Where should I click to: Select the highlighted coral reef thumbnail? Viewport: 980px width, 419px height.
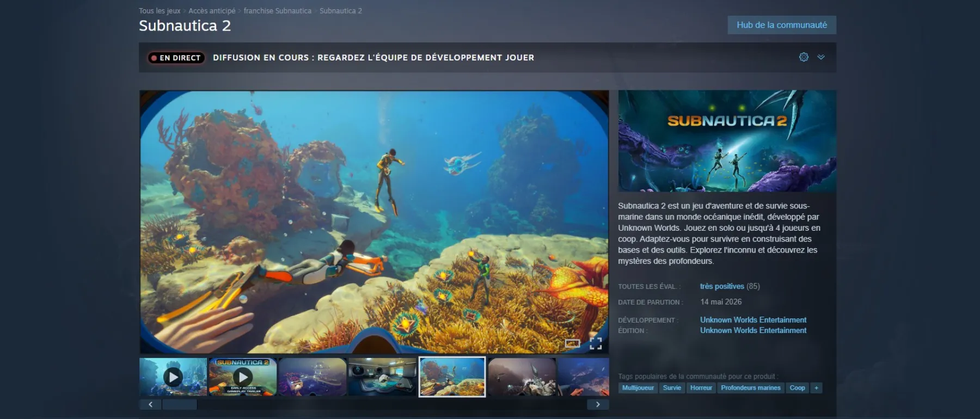coord(452,377)
